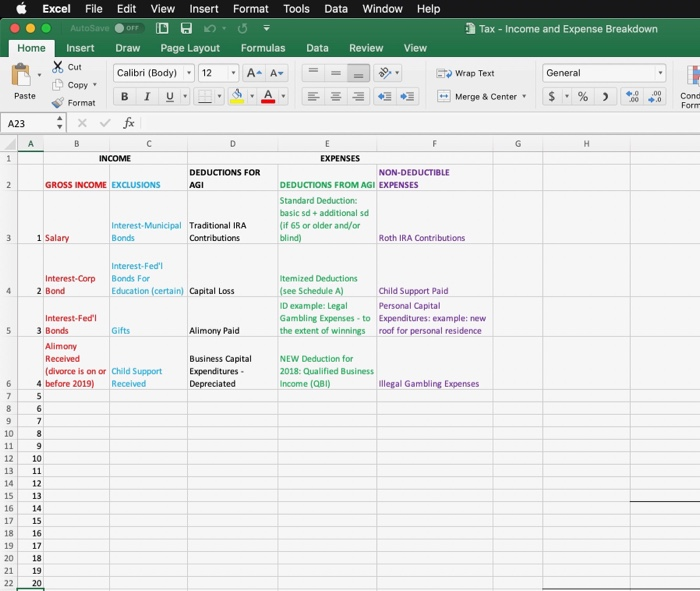700x591 pixels.
Task: Select cell Roth IRA Contributions
Action: point(435,217)
